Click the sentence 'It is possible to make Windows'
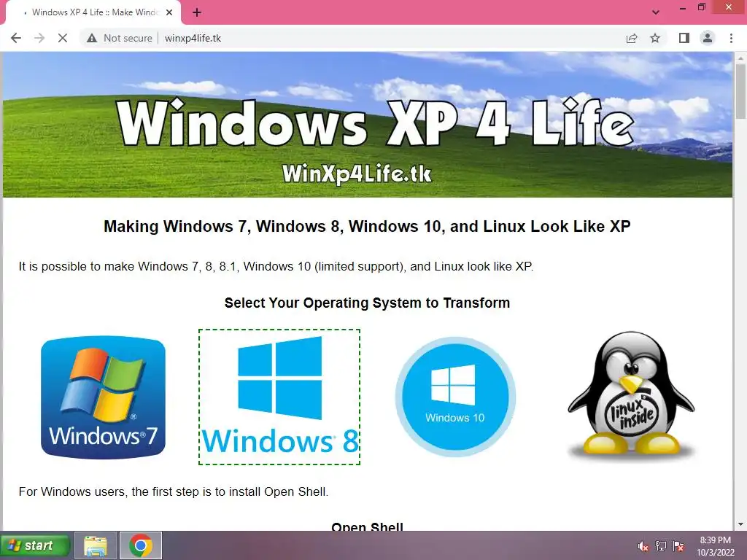Image resolution: width=747 pixels, height=560 pixels. [x=276, y=266]
